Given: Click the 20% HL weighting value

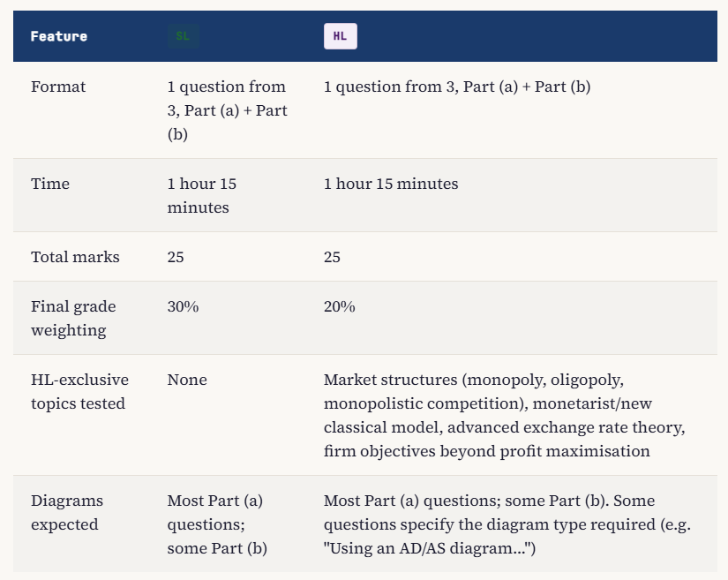Looking at the screenshot, I should [340, 307].
